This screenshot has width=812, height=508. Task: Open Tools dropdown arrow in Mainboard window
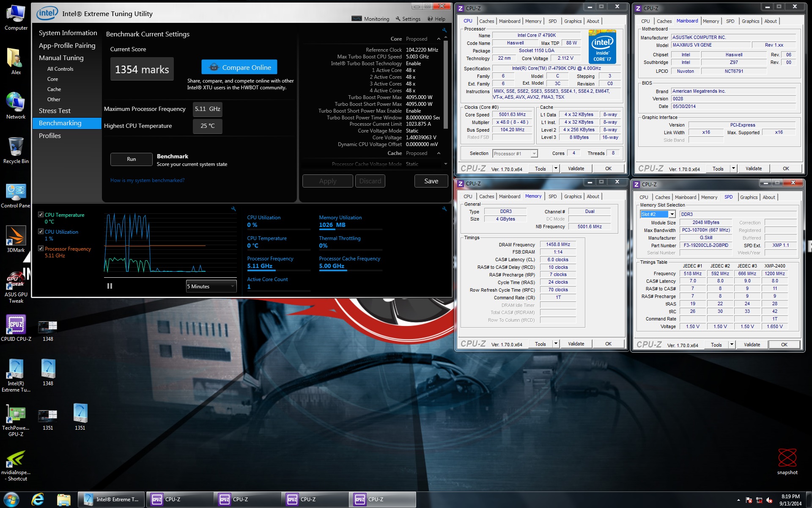click(733, 168)
